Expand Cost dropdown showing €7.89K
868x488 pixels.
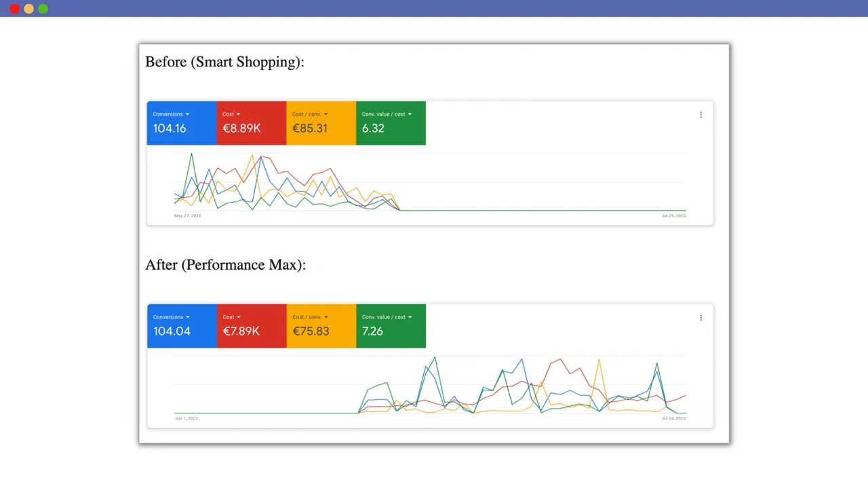point(238,317)
